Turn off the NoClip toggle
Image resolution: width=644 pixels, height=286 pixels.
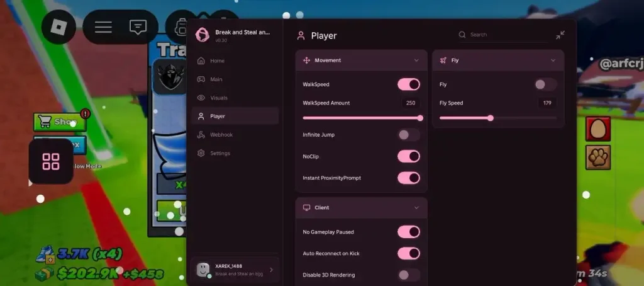pyautogui.click(x=409, y=156)
